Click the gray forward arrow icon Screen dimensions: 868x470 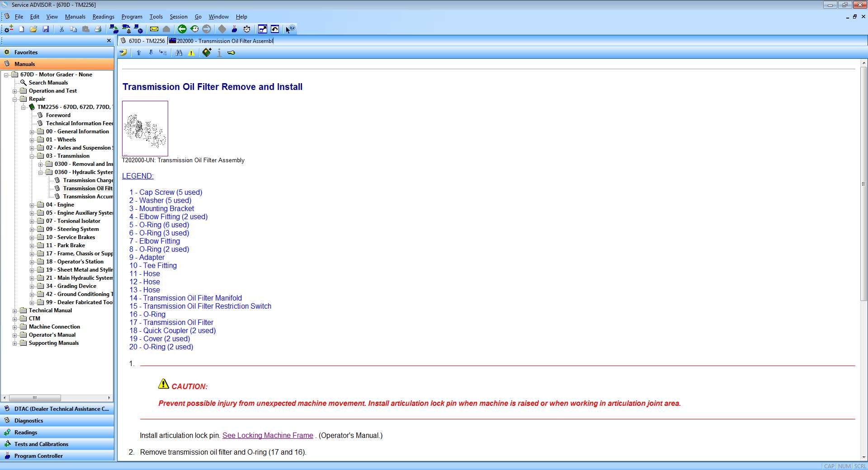point(207,29)
